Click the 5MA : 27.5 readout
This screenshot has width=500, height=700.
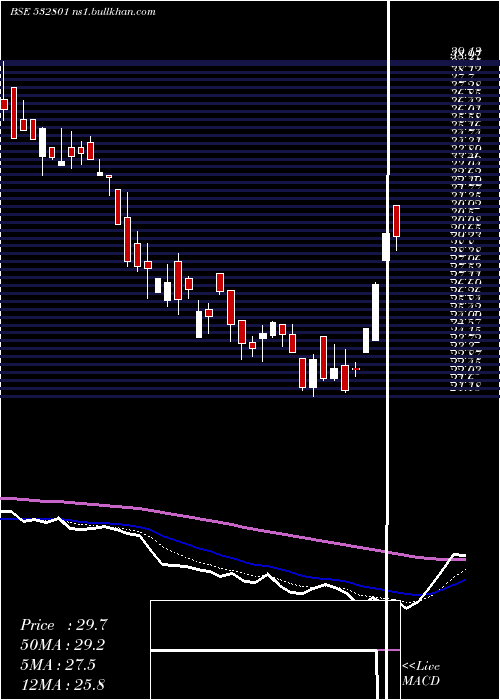point(58,665)
